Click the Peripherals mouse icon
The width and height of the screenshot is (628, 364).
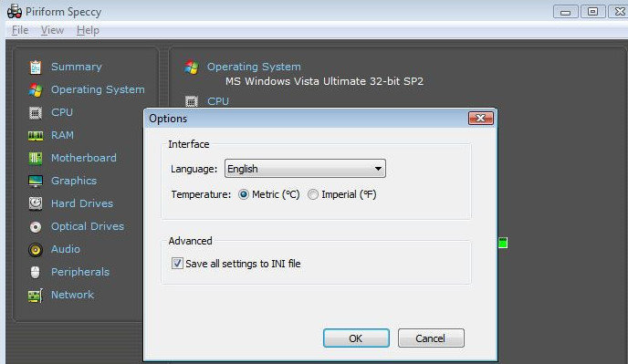click(36, 272)
